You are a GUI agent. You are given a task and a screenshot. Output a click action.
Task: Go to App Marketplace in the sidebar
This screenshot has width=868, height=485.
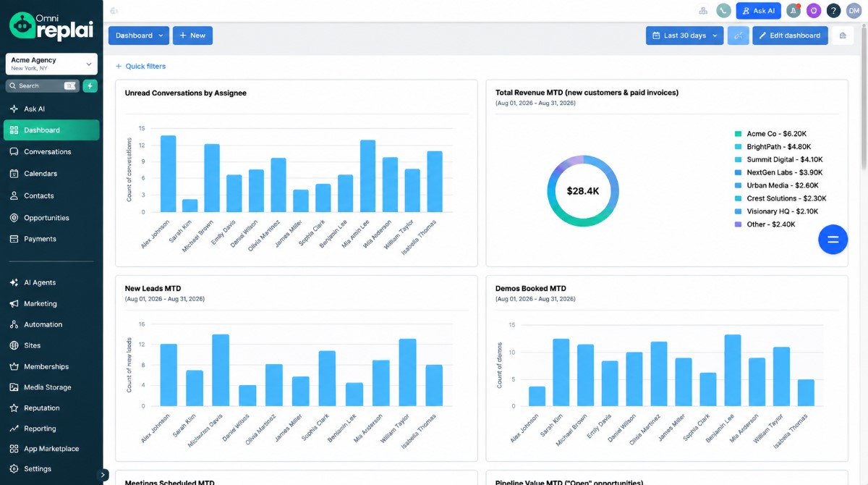click(51, 449)
